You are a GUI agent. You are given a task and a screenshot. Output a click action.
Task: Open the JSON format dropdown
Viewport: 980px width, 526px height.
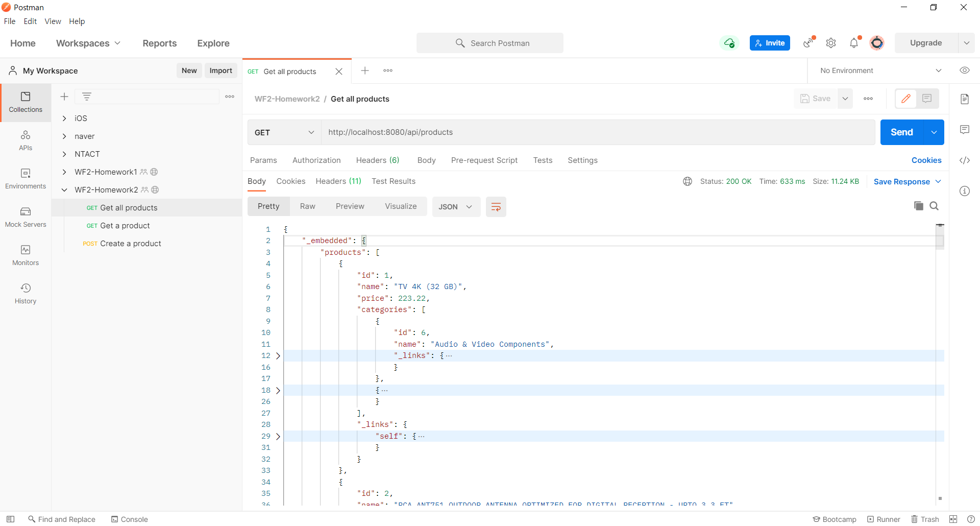(x=456, y=207)
